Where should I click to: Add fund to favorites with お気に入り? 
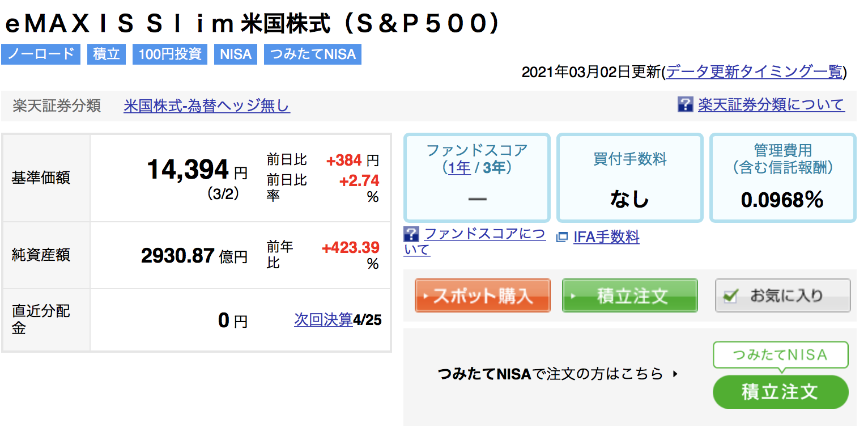pyautogui.click(x=783, y=295)
